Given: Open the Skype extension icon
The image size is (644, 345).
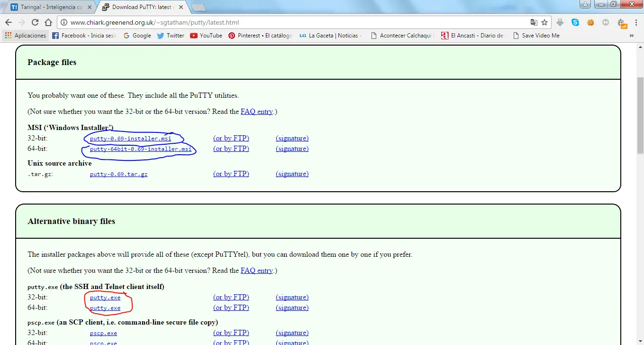Looking at the screenshot, I should pyautogui.click(x=575, y=22).
